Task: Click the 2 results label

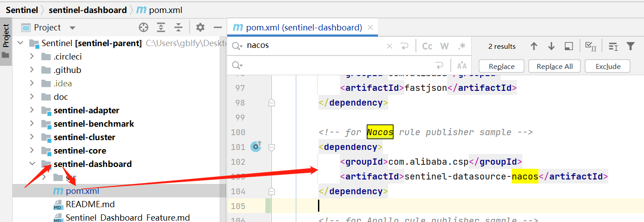Action: point(502,46)
